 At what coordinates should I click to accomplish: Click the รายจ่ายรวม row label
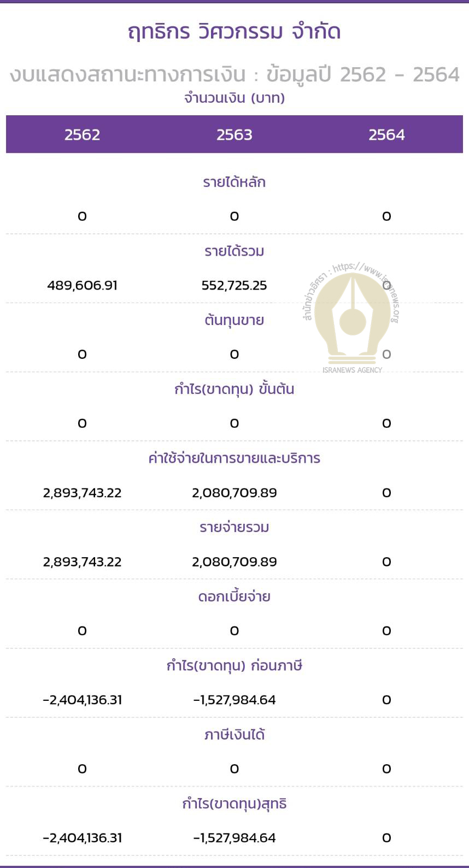[x=234, y=527]
